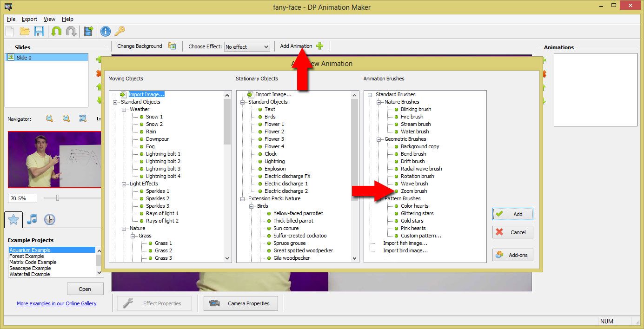Select the Electric discharge FX item
644x329 pixels.
pyautogui.click(x=287, y=176)
